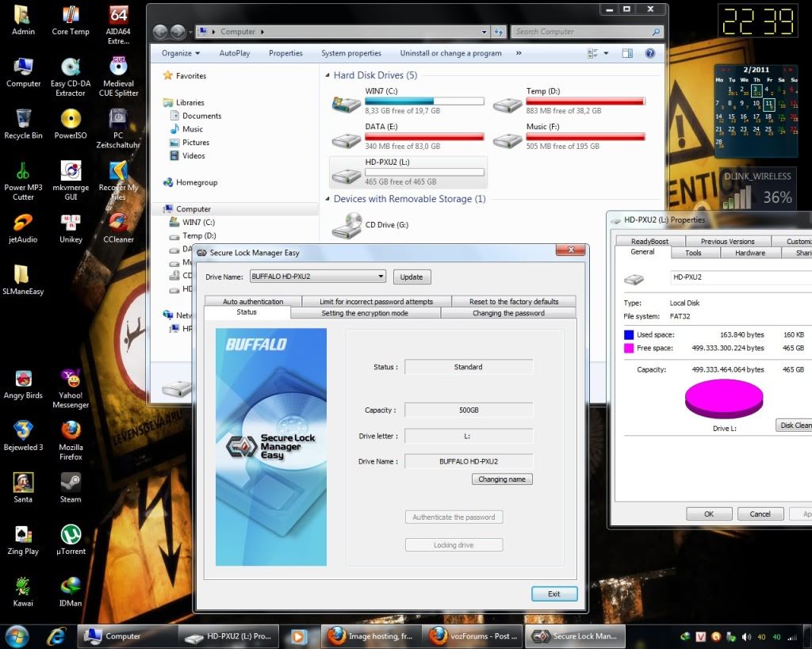
Task: Select the Unikey desktop icon
Action: (x=71, y=229)
